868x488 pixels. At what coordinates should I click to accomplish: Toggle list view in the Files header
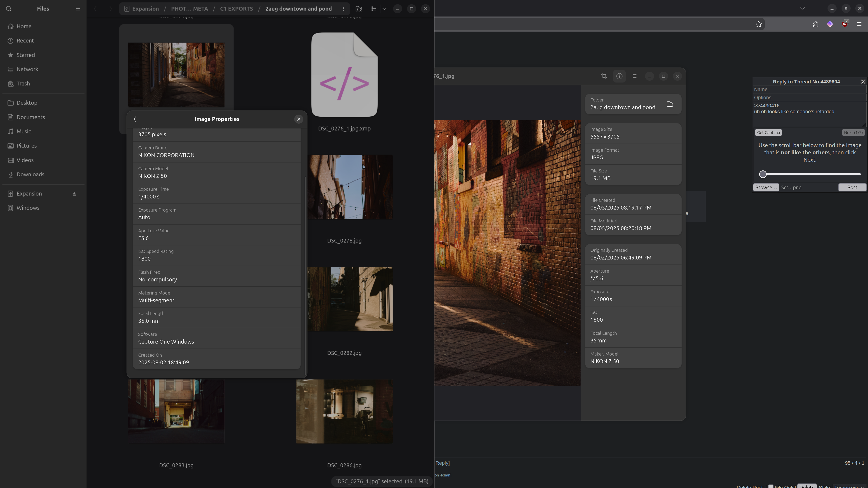click(x=374, y=9)
